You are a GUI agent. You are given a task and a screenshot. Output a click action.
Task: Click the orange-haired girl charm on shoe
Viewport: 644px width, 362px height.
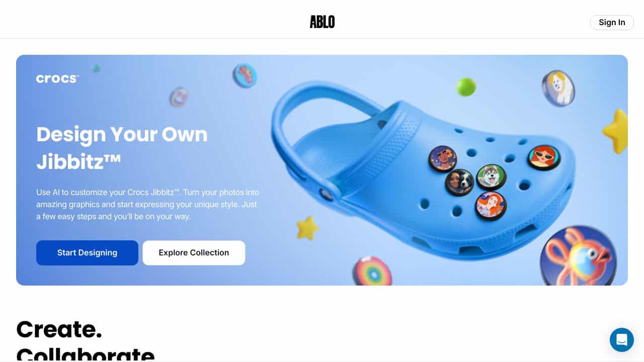coord(491,206)
